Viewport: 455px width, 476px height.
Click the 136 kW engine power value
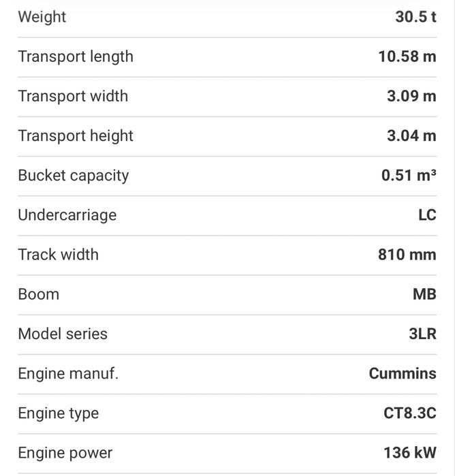[x=410, y=453]
